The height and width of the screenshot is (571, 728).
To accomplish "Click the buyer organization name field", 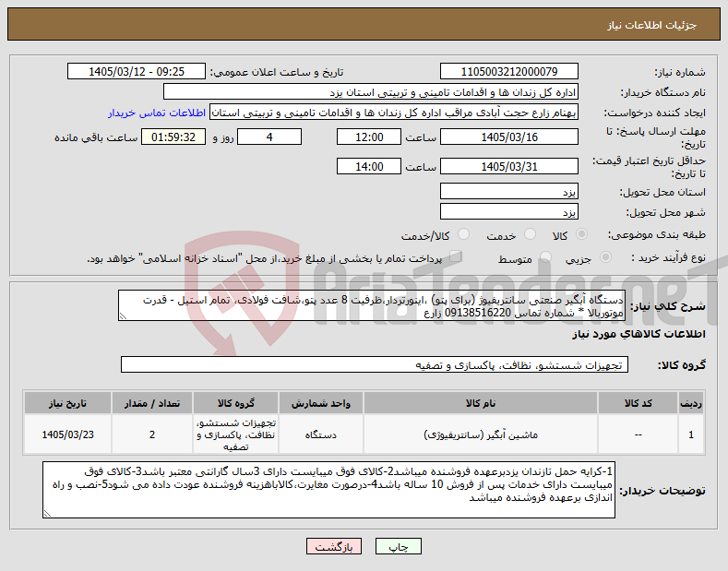I will pos(371,92).
